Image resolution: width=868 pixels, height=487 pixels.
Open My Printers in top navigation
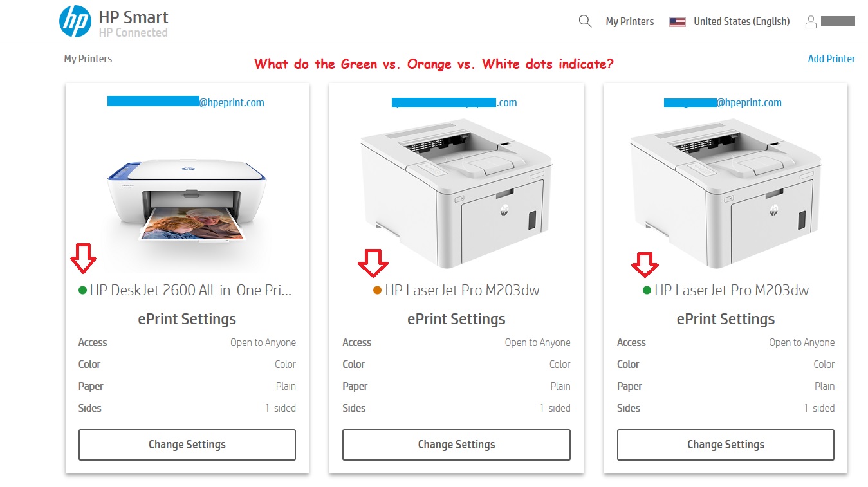[x=630, y=21]
